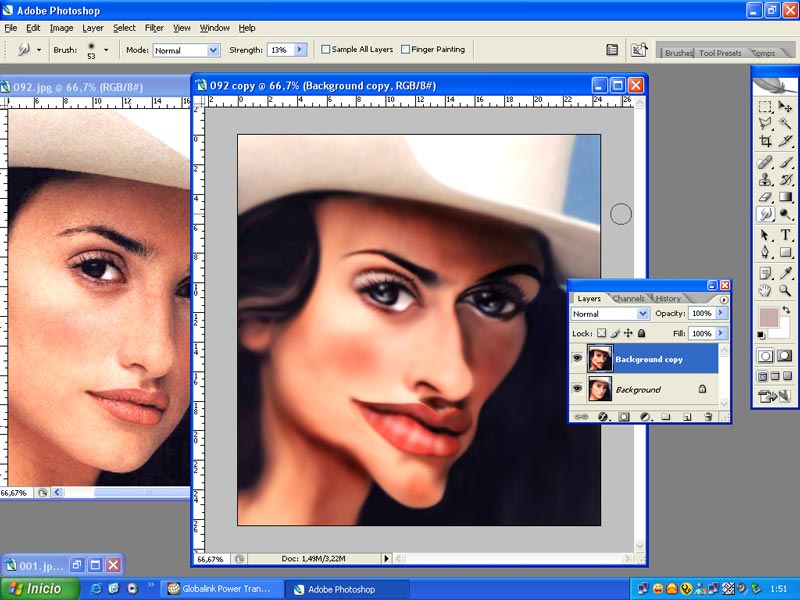Image resolution: width=800 pixels, height=600 pixels.
Task: Enable the Sample All Layers checkbox
Action: point(326,49)
